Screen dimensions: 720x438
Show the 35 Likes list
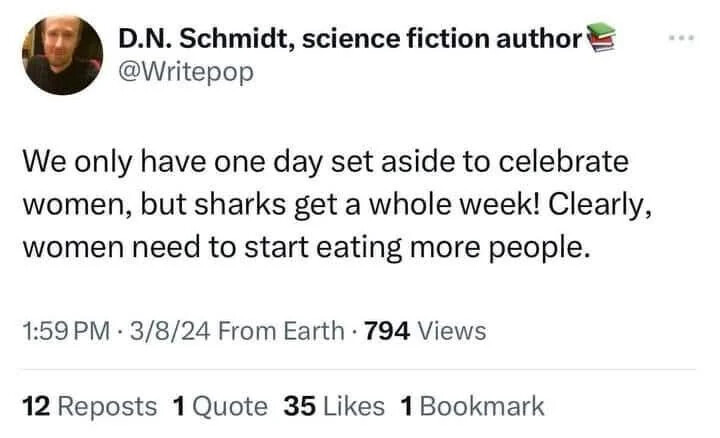click(333, 406)
